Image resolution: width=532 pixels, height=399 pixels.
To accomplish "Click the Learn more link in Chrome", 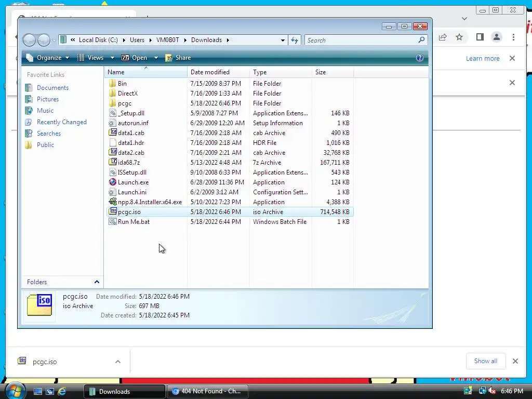I will click(x=483, y=58).
